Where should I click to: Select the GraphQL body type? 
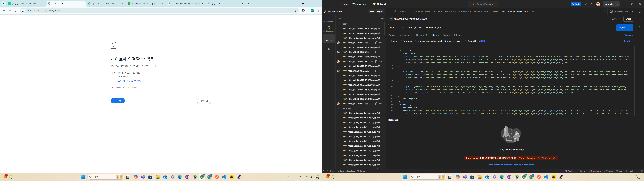click(x=470, y=41)
